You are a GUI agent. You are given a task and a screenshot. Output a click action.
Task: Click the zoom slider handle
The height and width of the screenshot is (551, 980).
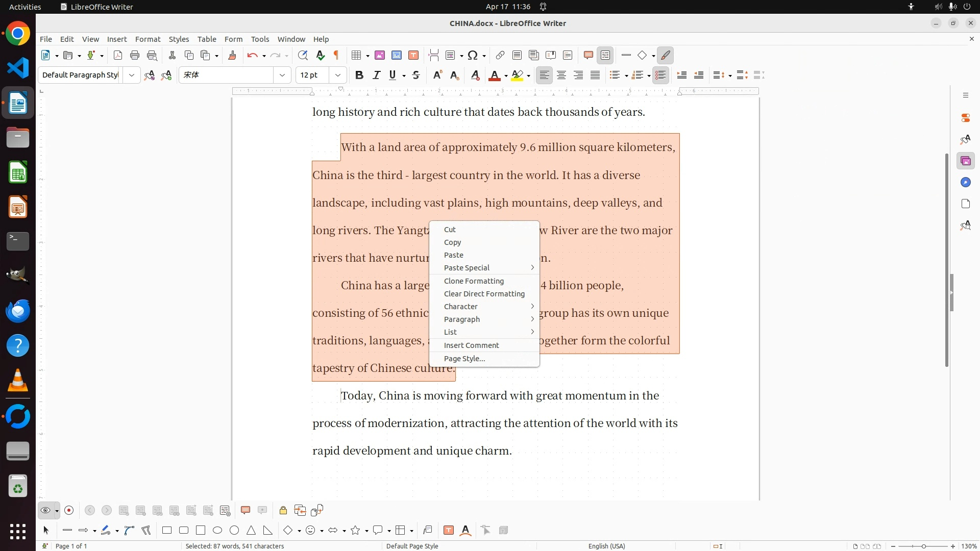923,546
